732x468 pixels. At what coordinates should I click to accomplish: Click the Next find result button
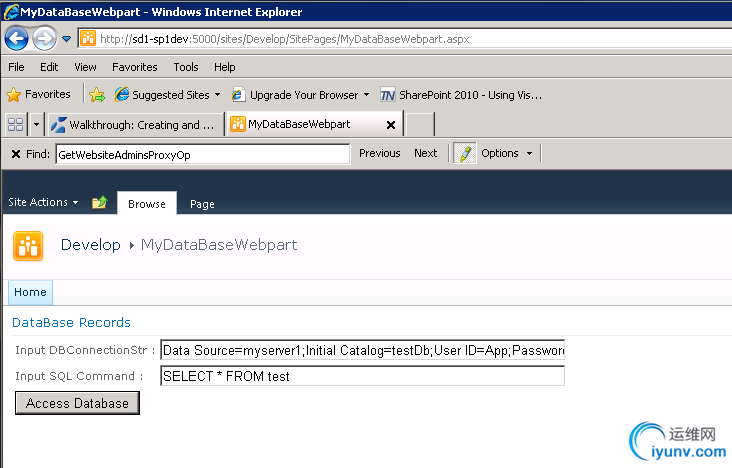pos(425,153)
